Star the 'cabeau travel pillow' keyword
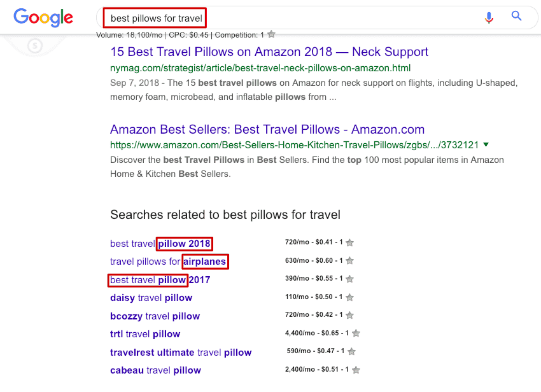Image resolution: width=541 pixels, height=392 pixels. 356,370
